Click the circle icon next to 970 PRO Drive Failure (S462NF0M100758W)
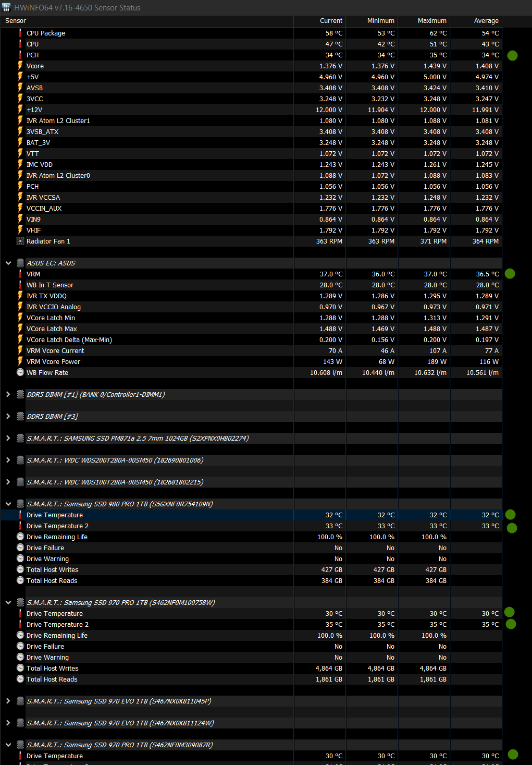Image resolution: width=532 pixels, height=765 pixels. click(20, 646)
